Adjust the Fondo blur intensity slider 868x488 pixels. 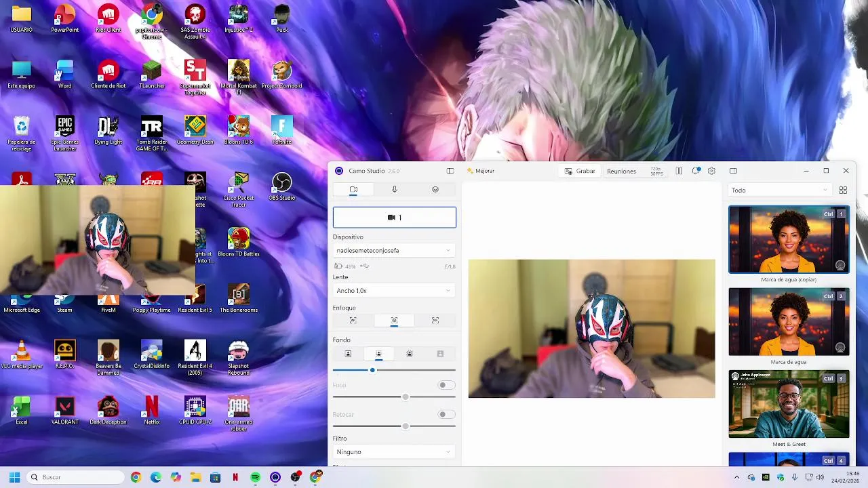pos(394,370)
